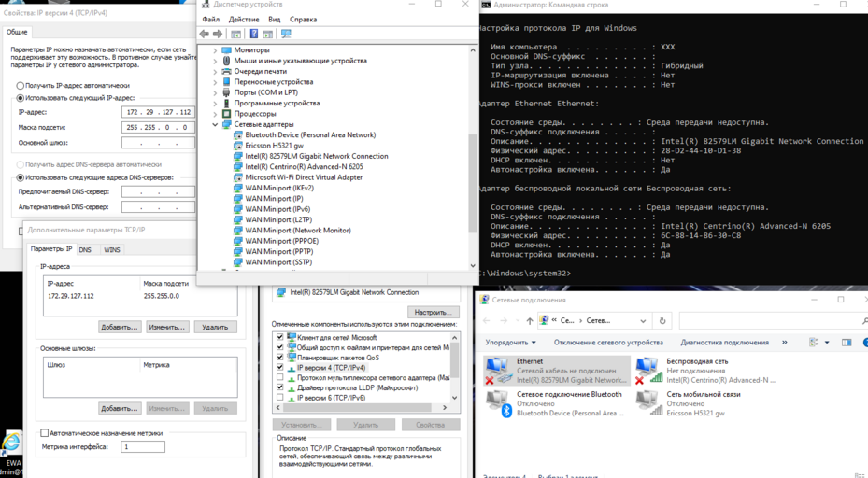Screen dimensions: 868x478
Task: Uncheck 'IP версии 4 (TCP/IPv4)' component
Action: pos(280,368)
